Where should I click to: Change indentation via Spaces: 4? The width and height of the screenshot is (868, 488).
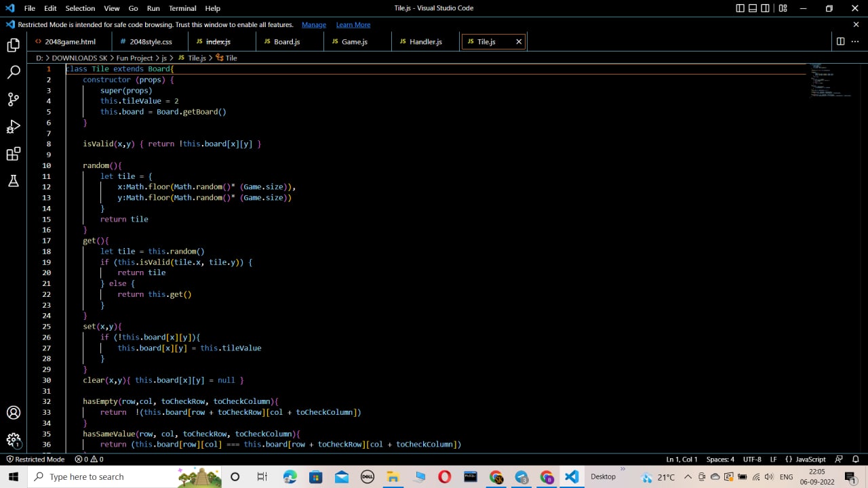coord(720,459)
